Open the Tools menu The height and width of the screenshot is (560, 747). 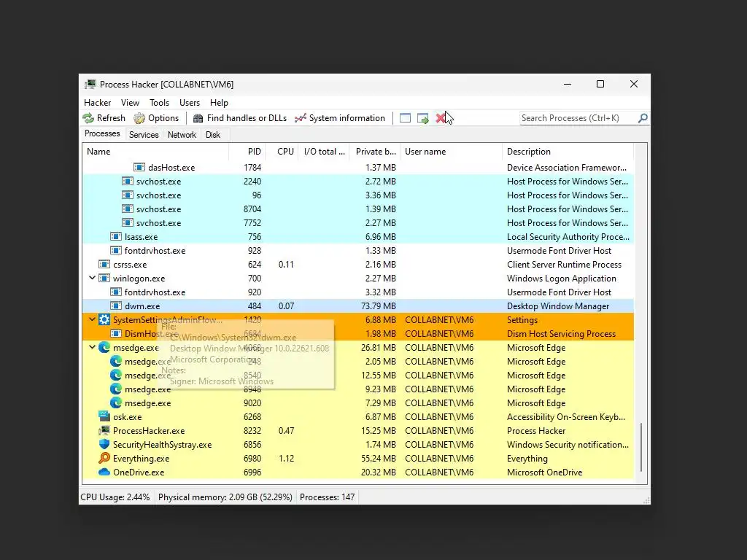[159, 102]
